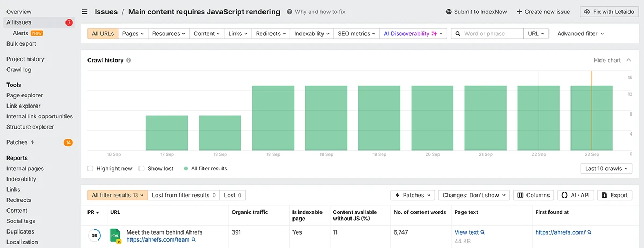Screen dimensions: 644x248
Task: Click the Export button
Action: (x=614, y=195)
